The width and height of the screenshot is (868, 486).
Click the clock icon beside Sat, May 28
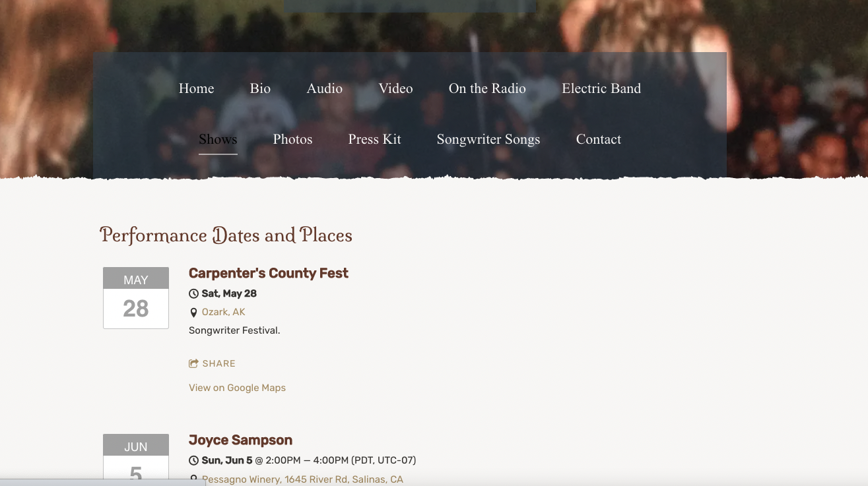click(x=193, y=293)
